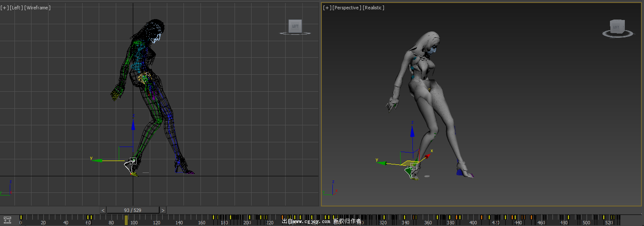This screenshot has width=644, height=226.
Task: Click the ViewCube in Perspective viewport
Action: [616, 27]
